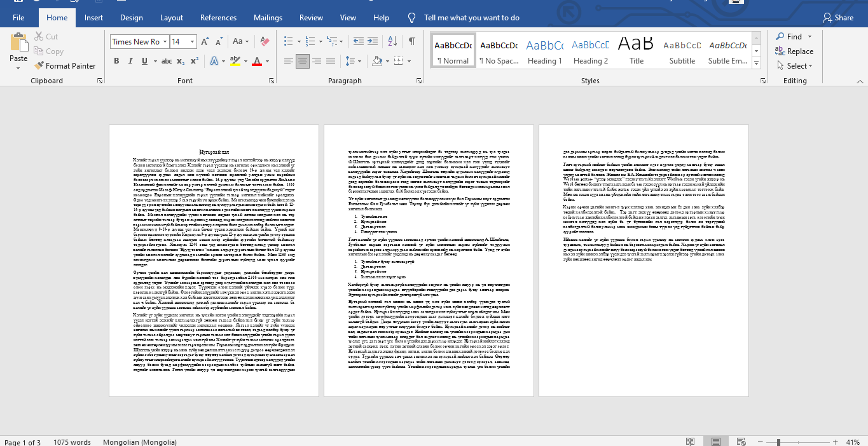This screenshot has width=868, height=446.
Task: Click the Replace button
Action: 794,51
